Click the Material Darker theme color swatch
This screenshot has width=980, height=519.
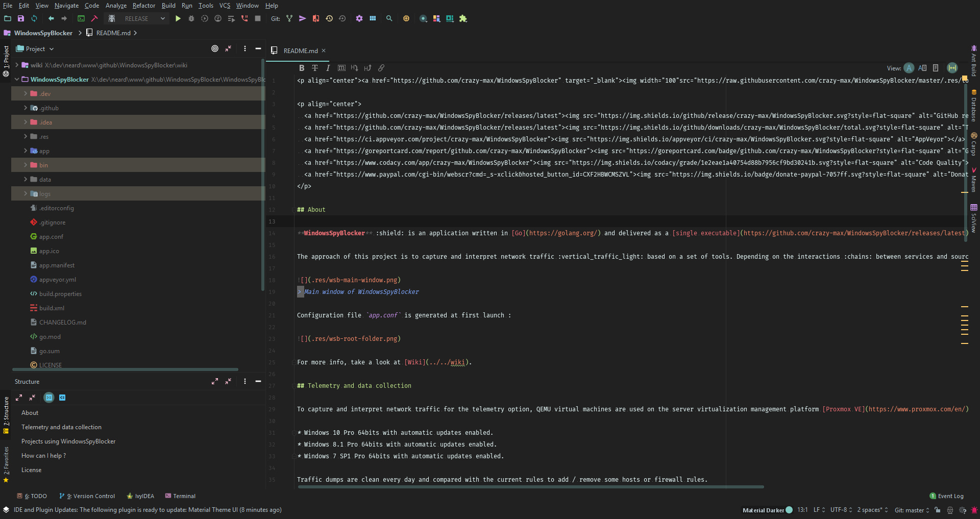click(789, 510)
